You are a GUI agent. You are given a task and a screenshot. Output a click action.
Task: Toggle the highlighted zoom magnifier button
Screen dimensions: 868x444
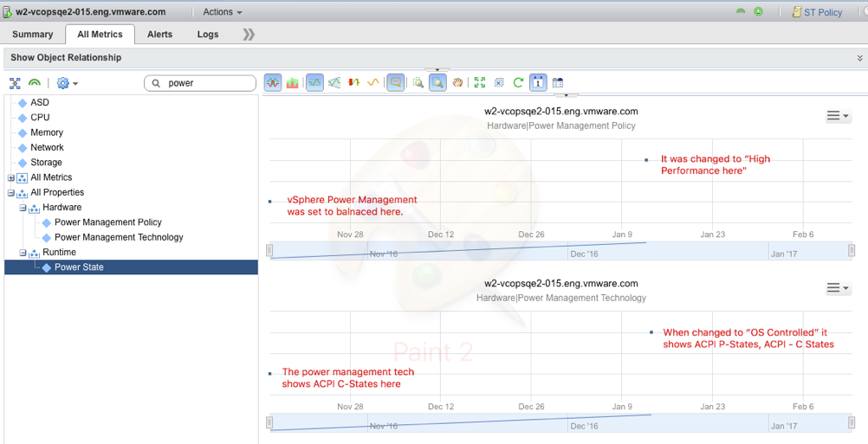click(437, 83)
